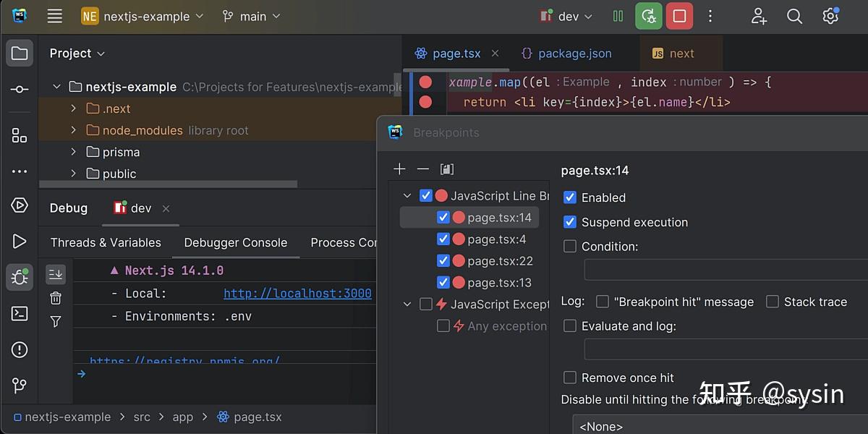Open the Debug tool window bug icon
Image resolution: width=868 pixels, height=434 pixels.
[20, 277]
